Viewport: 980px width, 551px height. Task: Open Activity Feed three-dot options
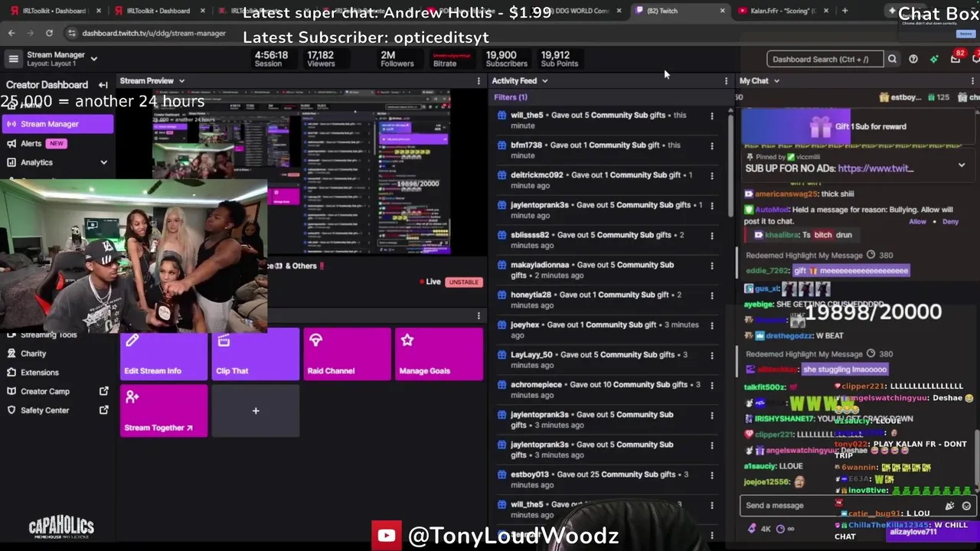coord(726,81)
